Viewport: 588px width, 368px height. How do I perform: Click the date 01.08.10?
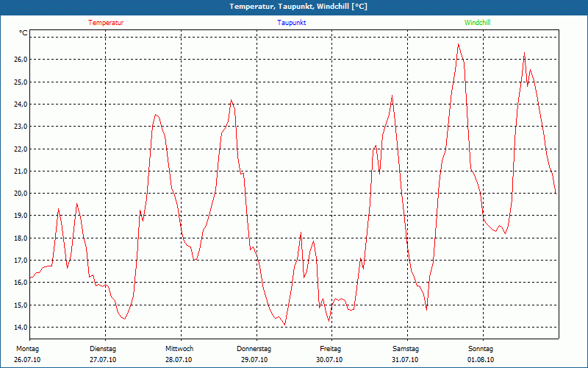coord(481,360)
